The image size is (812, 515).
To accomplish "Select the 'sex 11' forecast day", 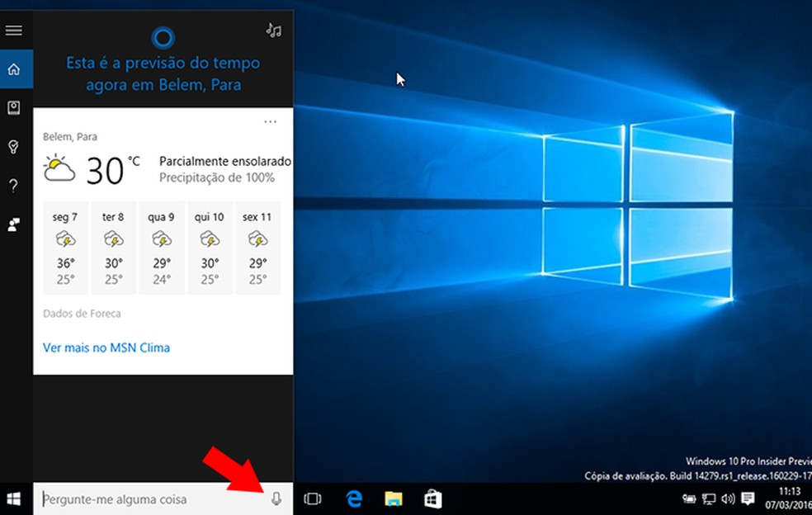I will click(x=257, y=248).
